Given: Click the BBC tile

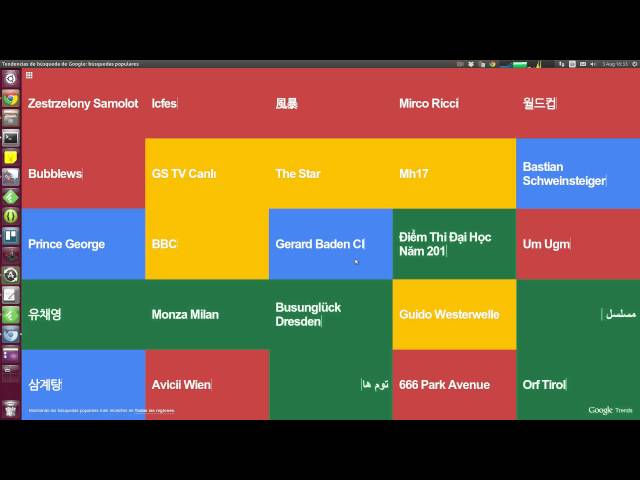Looking at the screenshot, I should pos(207,244).
